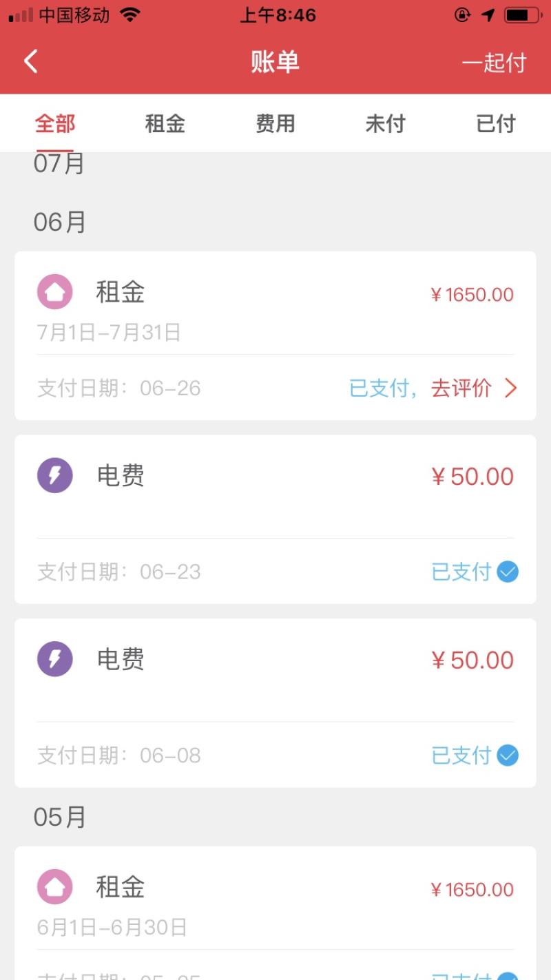
Task: Select the 未付 tab
Action: [386, 124]
